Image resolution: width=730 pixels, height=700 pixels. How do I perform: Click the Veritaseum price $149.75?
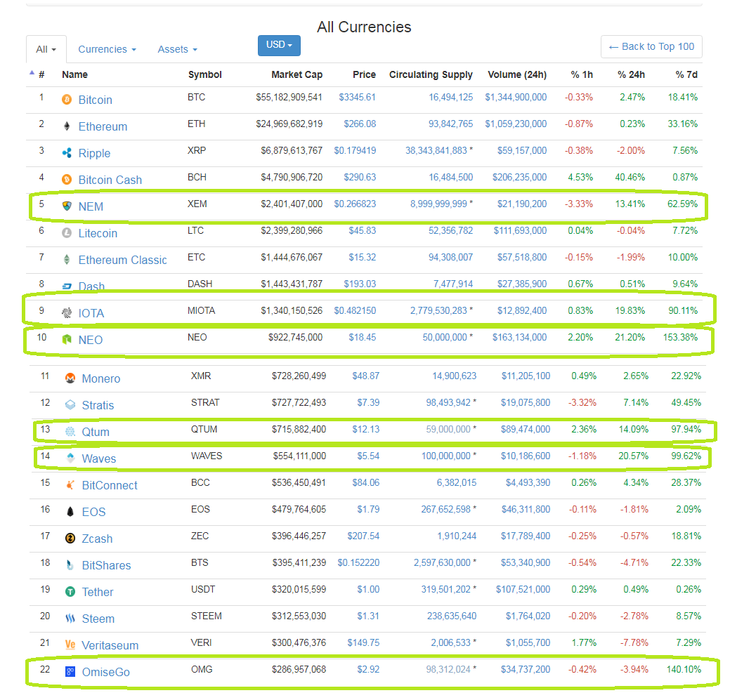pos(363,643)
